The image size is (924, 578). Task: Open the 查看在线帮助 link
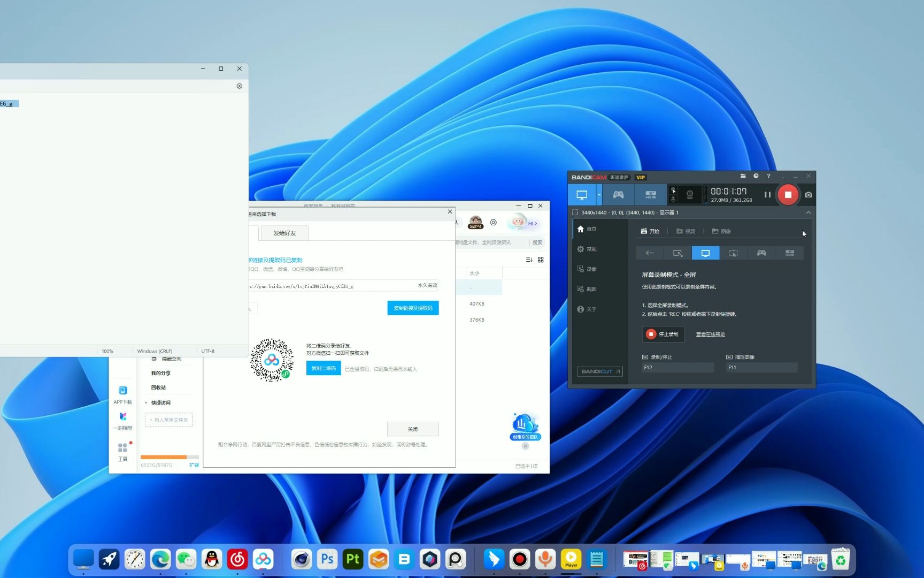coord(710,334)
